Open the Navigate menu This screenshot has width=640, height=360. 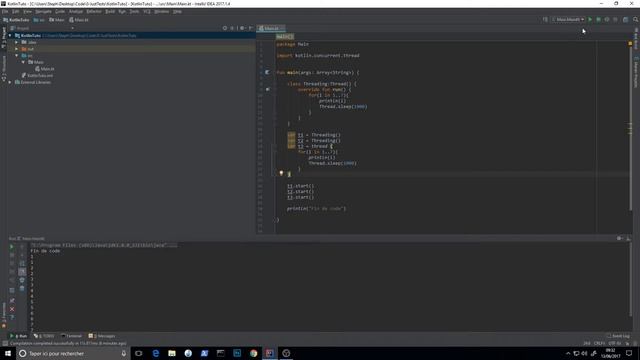(x=43, y=11)
